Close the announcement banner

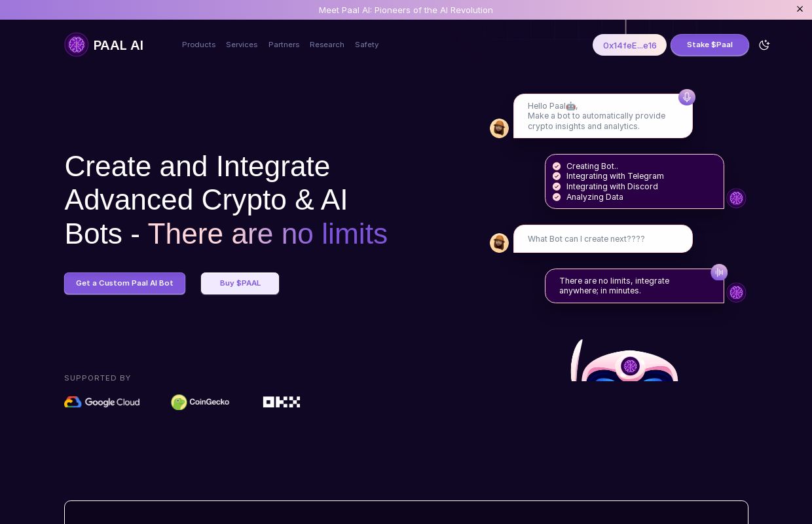(x=800, y=9)
